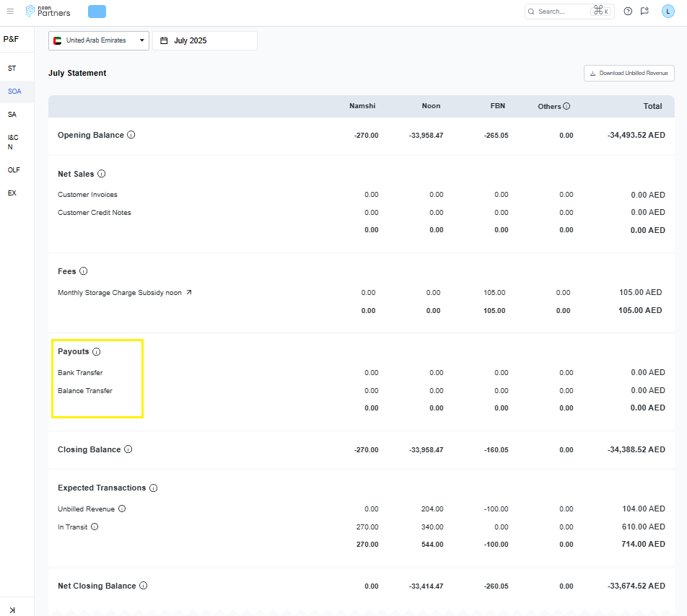
Task: Show info for Fees
Action: point(83,271)
